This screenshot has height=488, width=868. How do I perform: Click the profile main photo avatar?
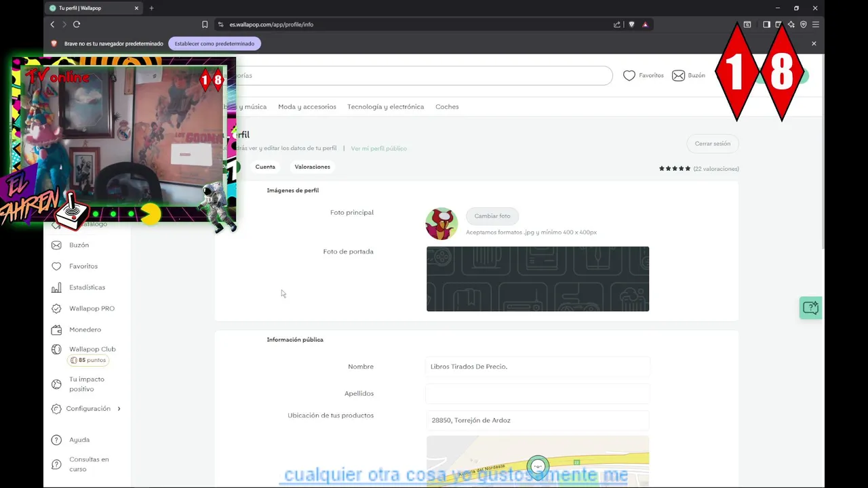coord(441,224)
